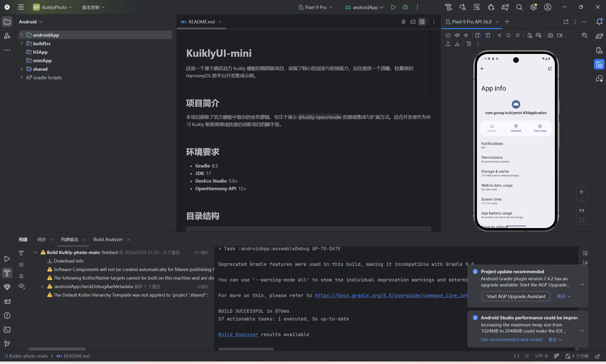Switch README to preview-only mode
Image resolution: width=606 pixels, height=364 pixels.
click(x=422, y=22)
